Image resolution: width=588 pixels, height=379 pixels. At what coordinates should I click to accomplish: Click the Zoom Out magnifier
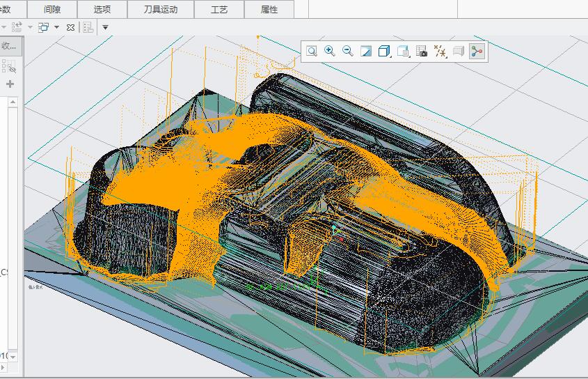pyautogui.click(x=348, y=51)
